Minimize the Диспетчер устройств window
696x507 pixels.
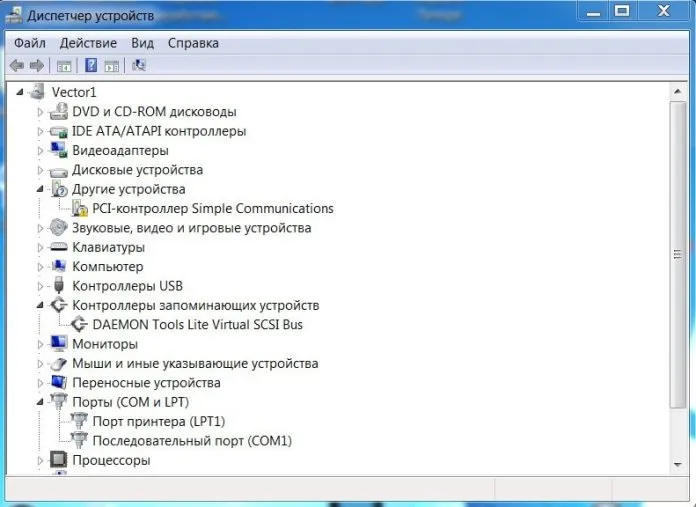pos(593,12)
